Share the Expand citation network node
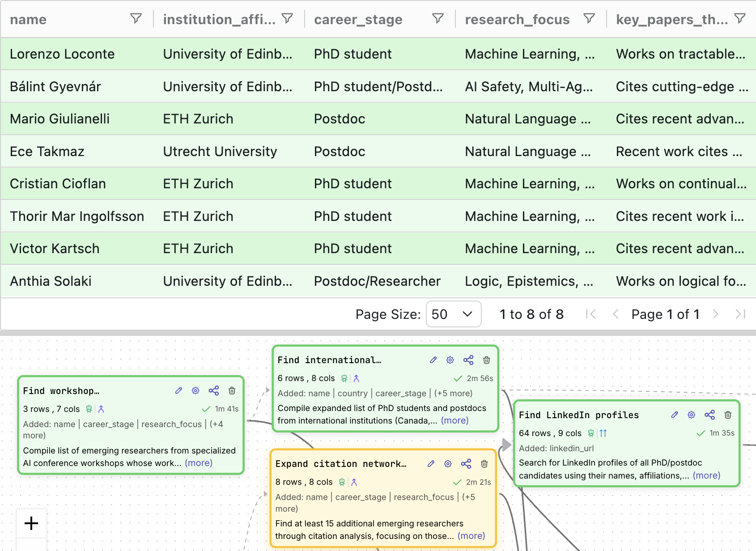The image size is (756, 551). pos(466,464)
